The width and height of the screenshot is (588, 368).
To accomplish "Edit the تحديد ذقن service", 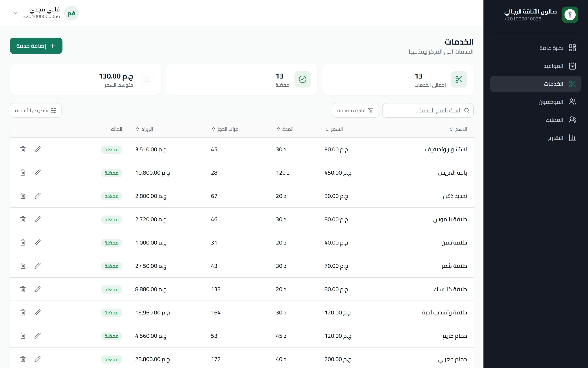I will point(37,196).
